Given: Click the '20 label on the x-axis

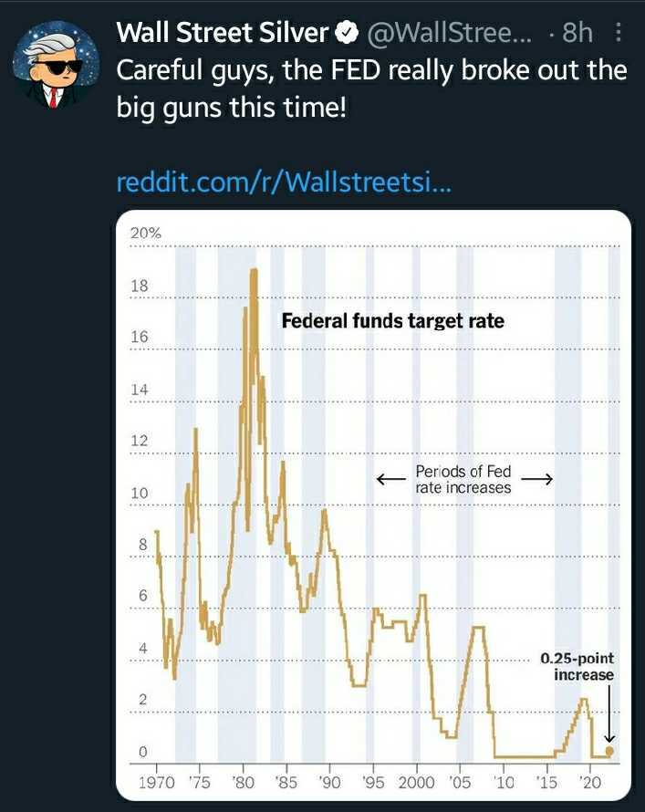Looking at the screenshot, I should pos(590,782).
